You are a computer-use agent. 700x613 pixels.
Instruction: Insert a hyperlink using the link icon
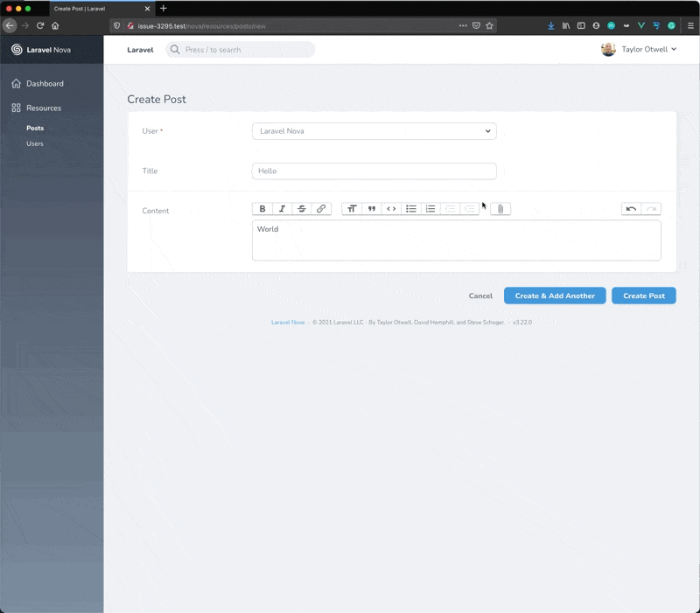pyautogui.click(x=320, y=208)
